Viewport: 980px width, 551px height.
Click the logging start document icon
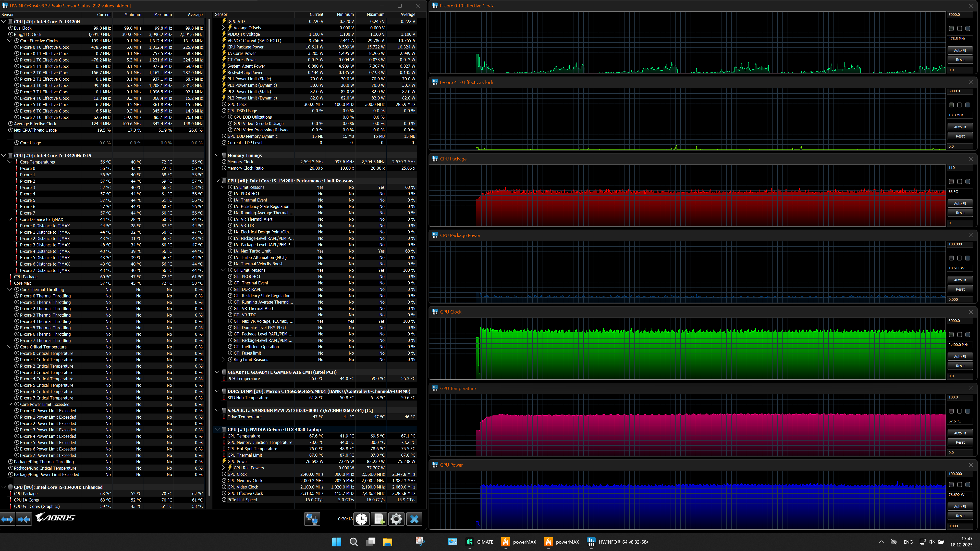(379, 519)
